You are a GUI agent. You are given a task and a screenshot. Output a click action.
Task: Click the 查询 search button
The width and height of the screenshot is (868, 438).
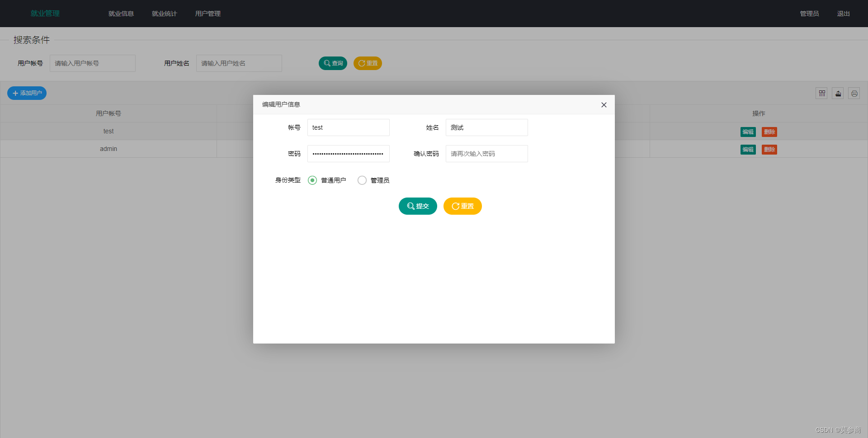[333, 63]
